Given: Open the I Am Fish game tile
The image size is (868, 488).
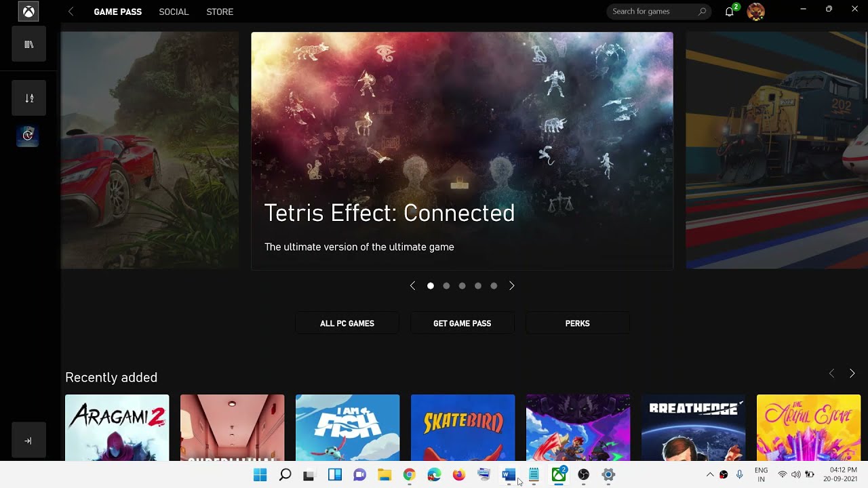Looking at the screenshot, I should coord(347,428).
